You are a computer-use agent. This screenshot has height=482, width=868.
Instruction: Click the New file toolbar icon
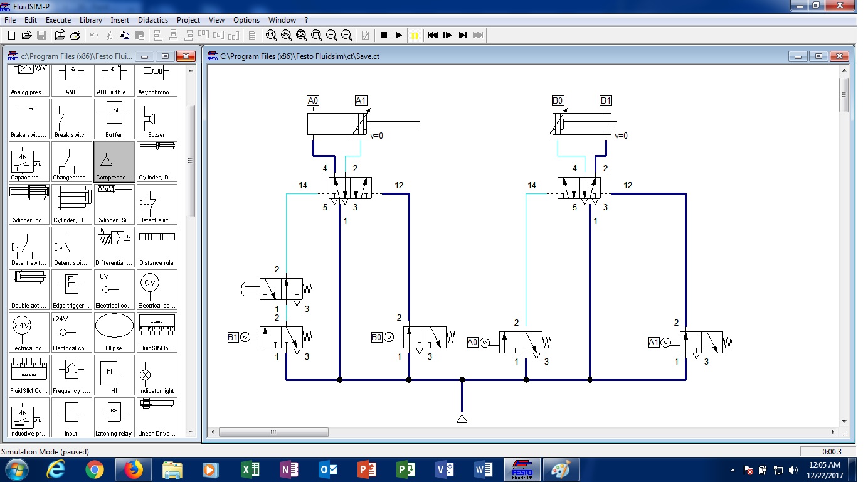point(11,35)
